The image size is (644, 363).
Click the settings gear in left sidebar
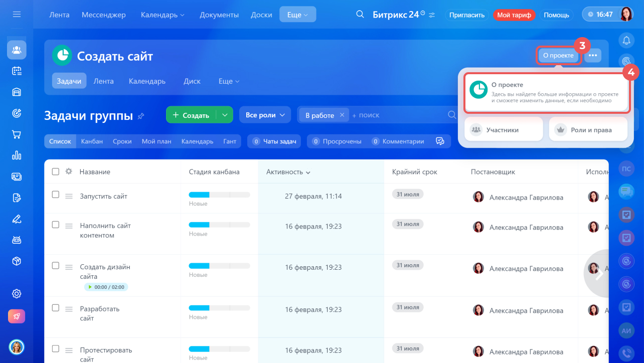[x=17, y=294]
